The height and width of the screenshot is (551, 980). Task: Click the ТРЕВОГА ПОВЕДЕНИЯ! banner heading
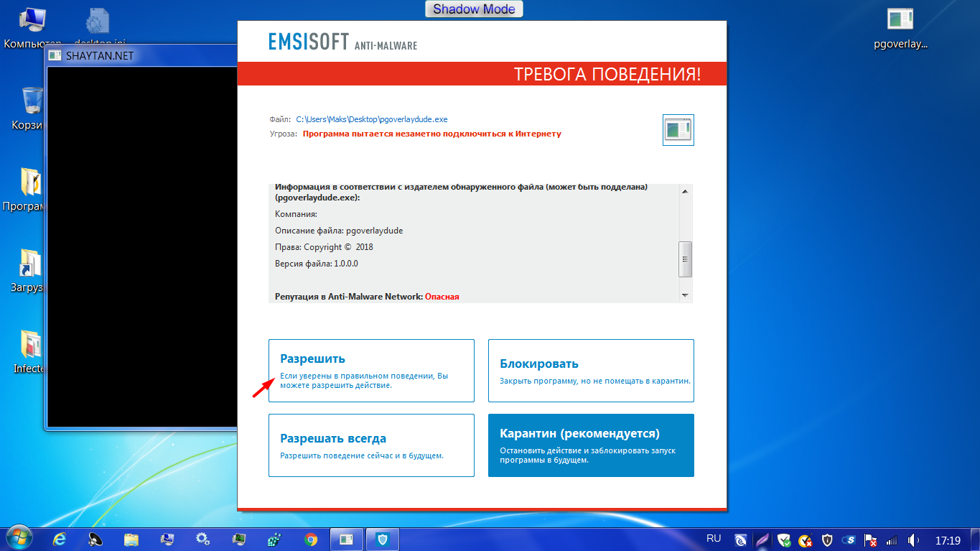tap(607, 74)
